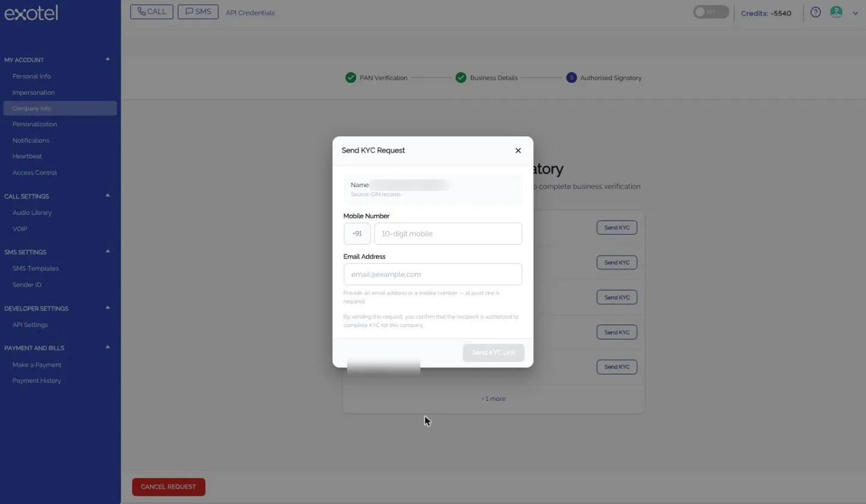Click the Cancel Request button
This screenshot has height=504, width=866.
[169, 487]
